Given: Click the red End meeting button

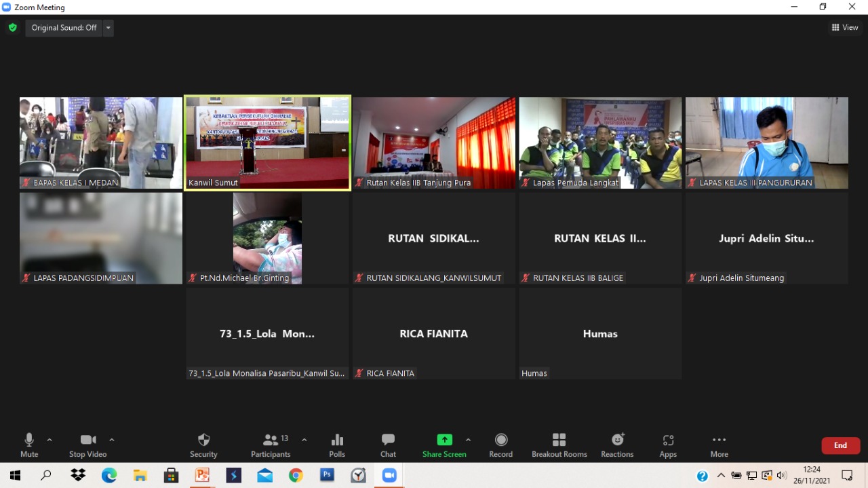Looking at the screenshot, I should pos(840,445).
